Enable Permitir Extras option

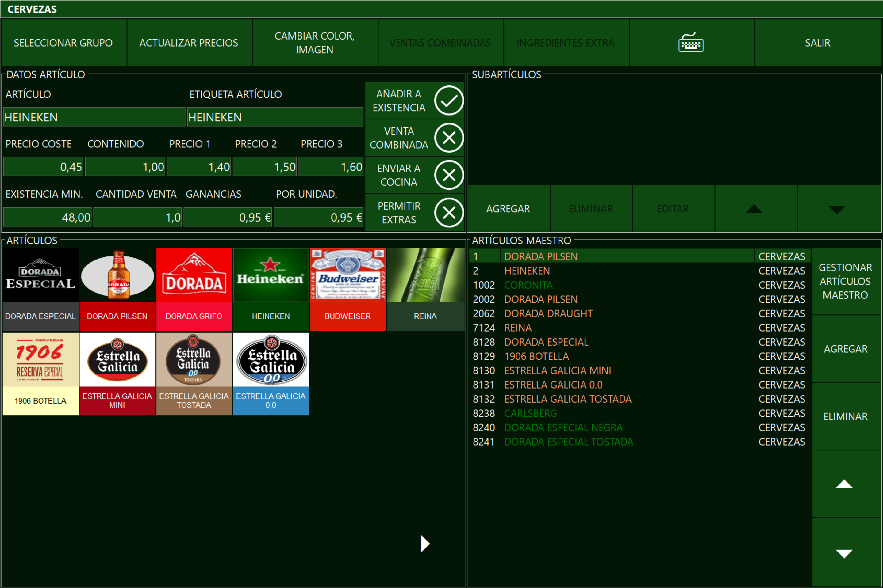point(448,213)
